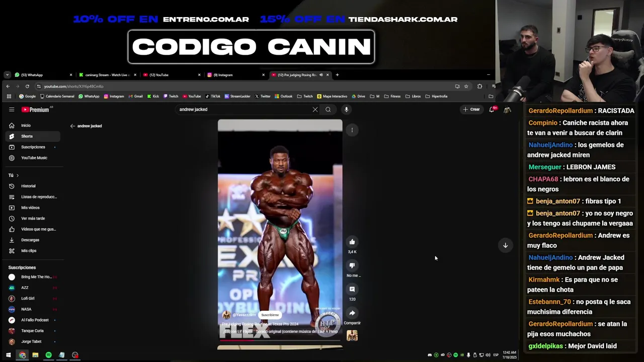Click the Suscribirme button on the Short
644x362 pixels.
pyautogui.click(x=270, y=315)
